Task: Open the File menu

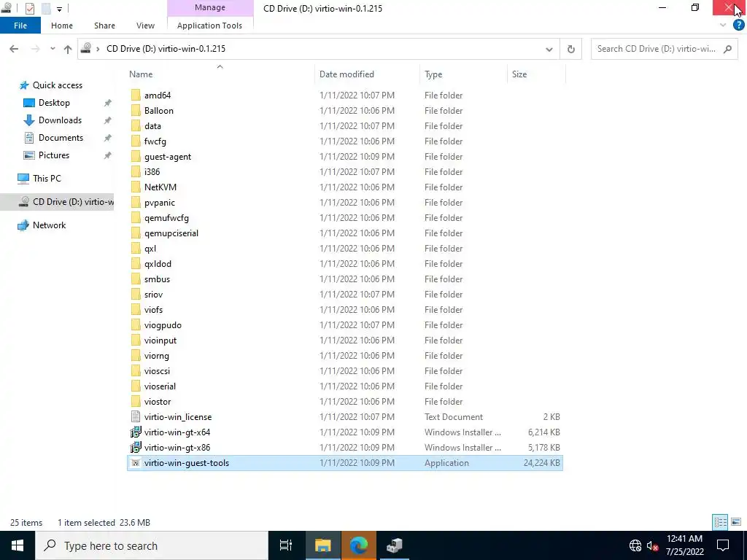Action: click(x=20, y=26)
